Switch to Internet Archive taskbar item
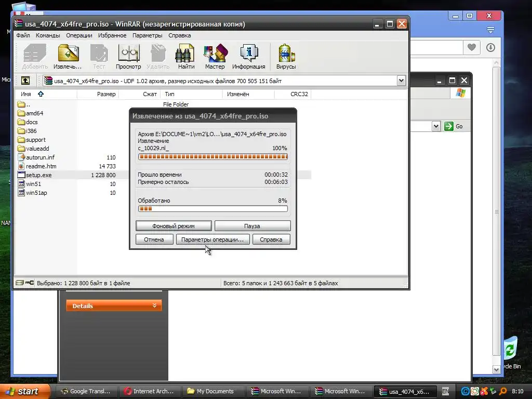The height and width of the screenshot is (399, 532). point(149,391)
